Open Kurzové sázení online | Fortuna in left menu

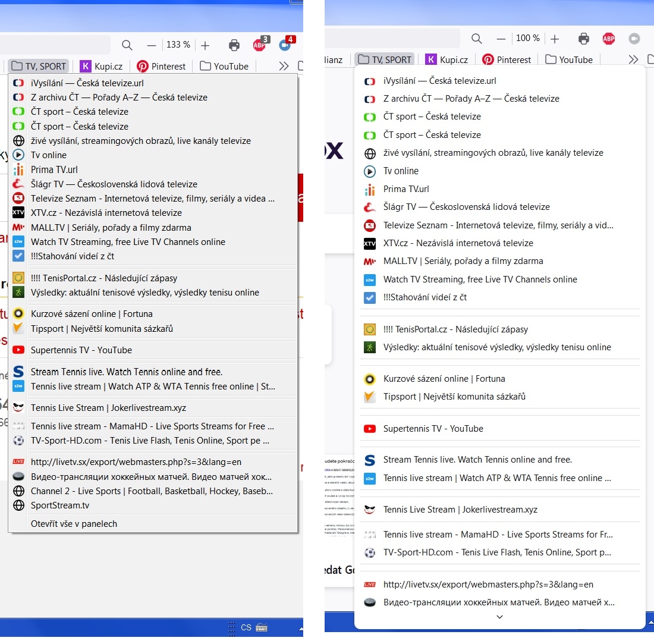point(153,313)
